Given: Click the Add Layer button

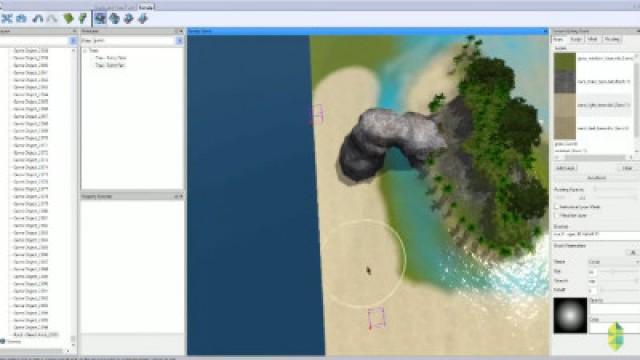Looking at the screenshot, I should 565,168.
